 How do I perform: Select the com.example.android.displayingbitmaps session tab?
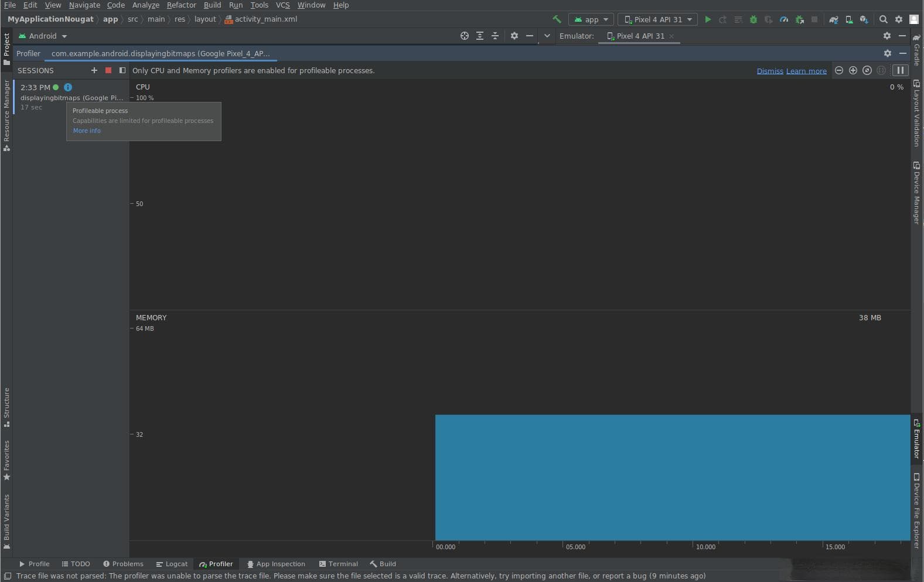161,53
